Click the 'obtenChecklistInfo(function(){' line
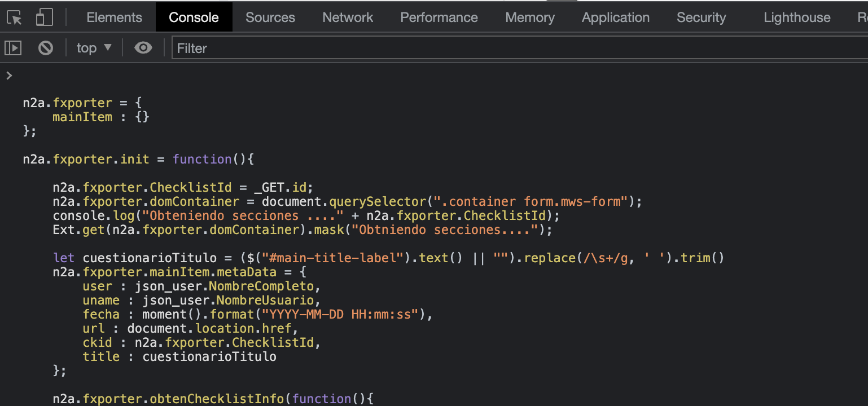 [213, 399]
